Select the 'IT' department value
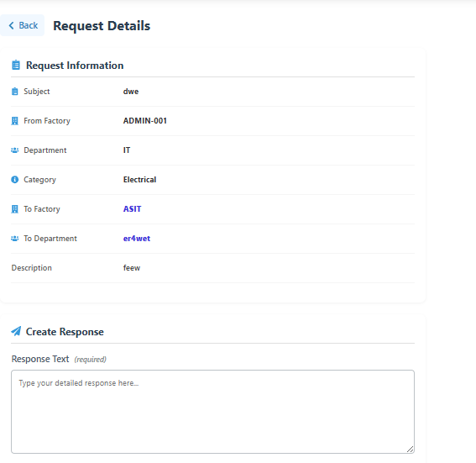Viewport: 476px width, 463px height. tap(127, 150)
